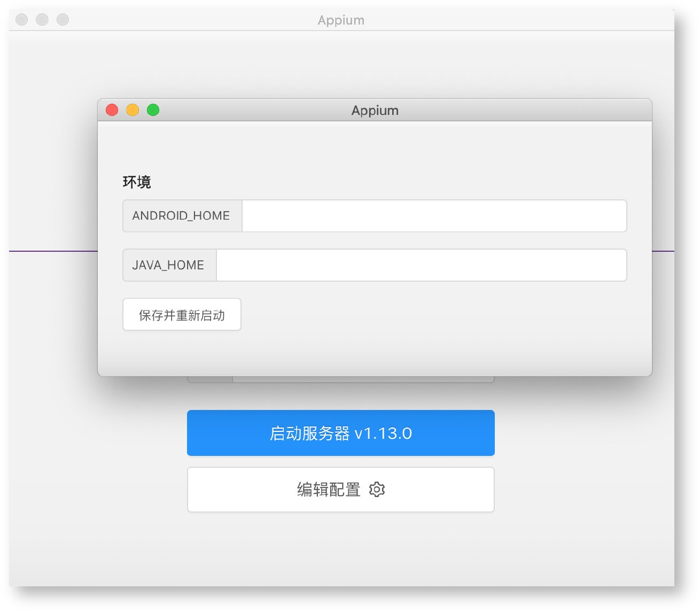Select the 环境 heading text
The height and width of the screenshot is (612, 700).
click(x=137, y=182)
